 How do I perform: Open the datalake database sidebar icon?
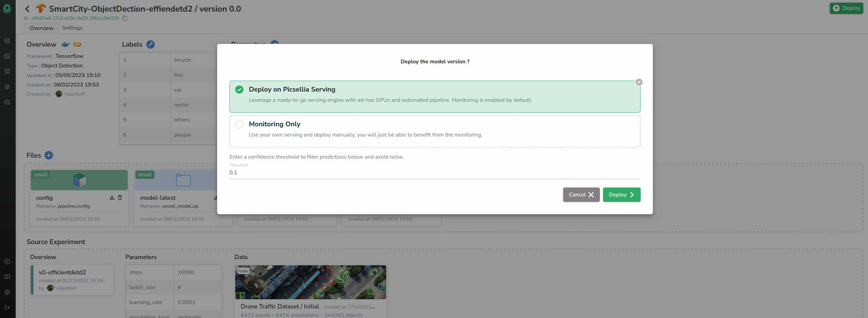point(7,41)
